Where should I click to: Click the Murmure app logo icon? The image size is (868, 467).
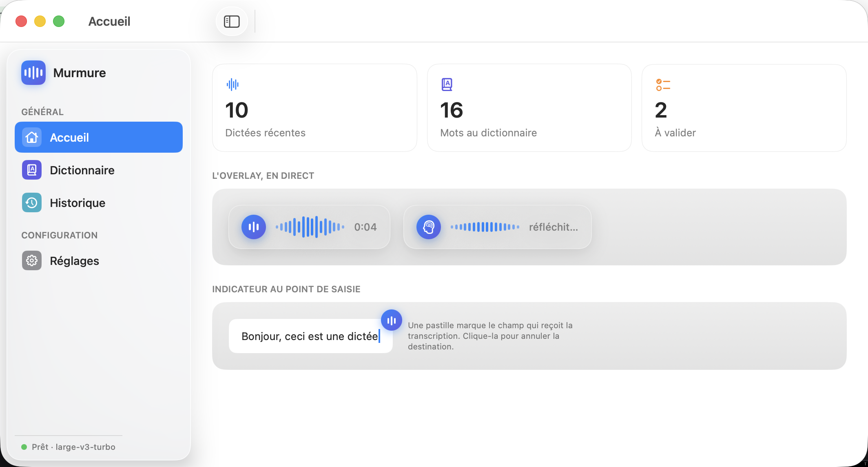33,73
